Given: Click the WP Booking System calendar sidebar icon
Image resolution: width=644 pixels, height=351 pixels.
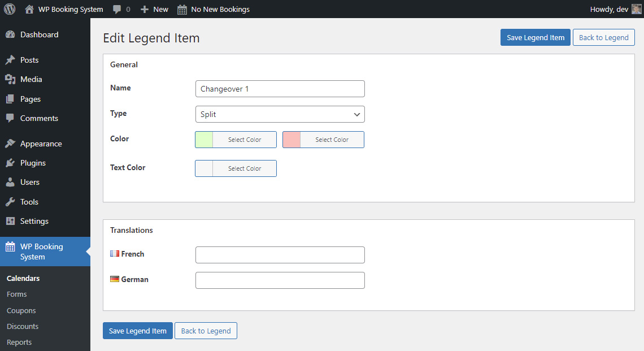Looking at the screenshot, I should pos(10,246).
